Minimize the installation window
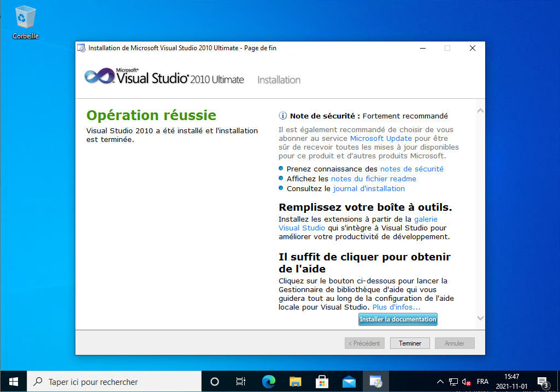 pyautogui.click(x=423, y=48)
